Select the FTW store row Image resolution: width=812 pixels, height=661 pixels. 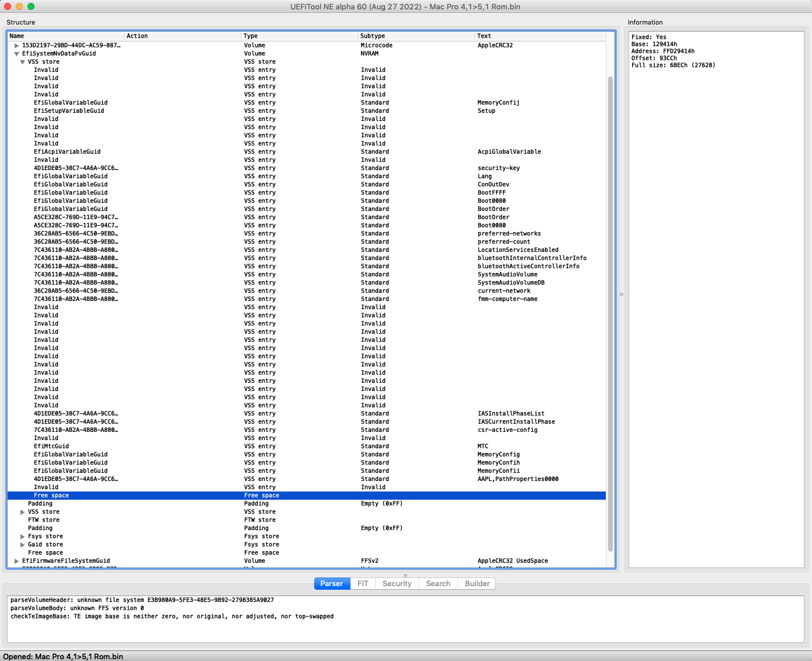point(307,520)
